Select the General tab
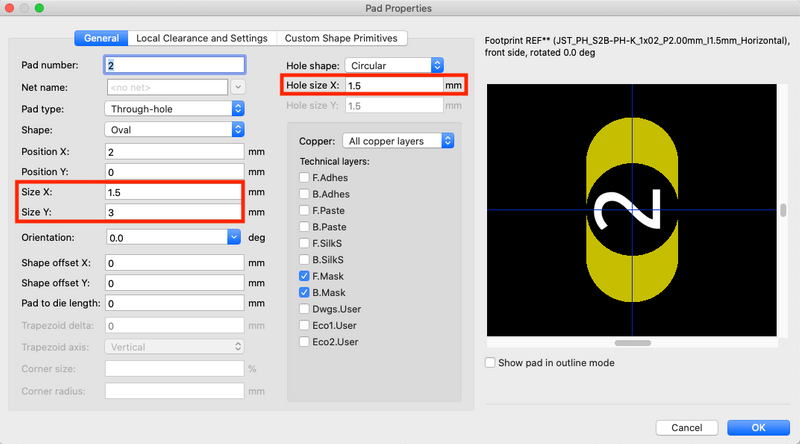The width and height of the screenshot is (800, 444). pyautogui.click(x=101, y=38)
